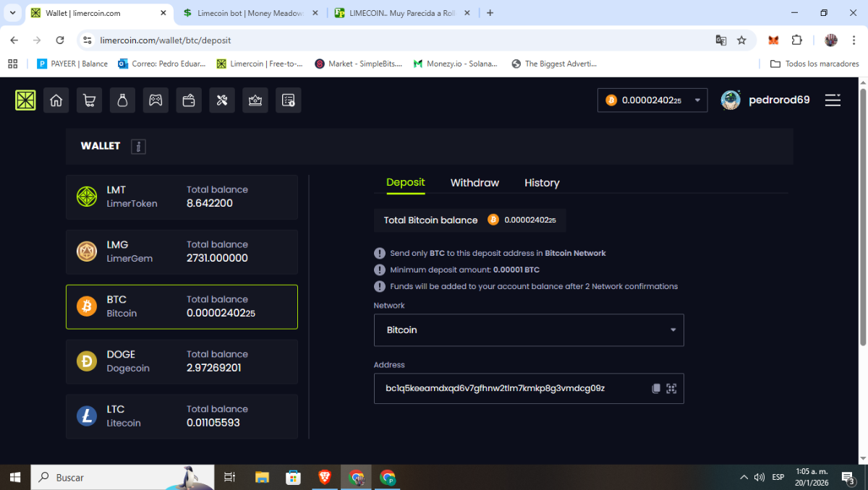Show QR code for deposit address
Viewport: 868px width, 490px height.
(671, 388)
